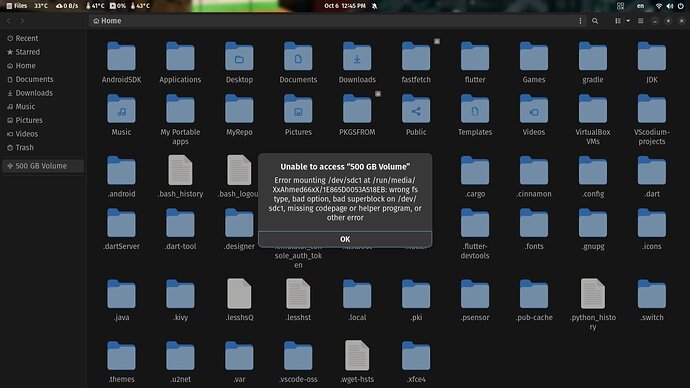690x388 pixels.
Task: Click the volume icon in top bar
Action: tap(670, 6)
